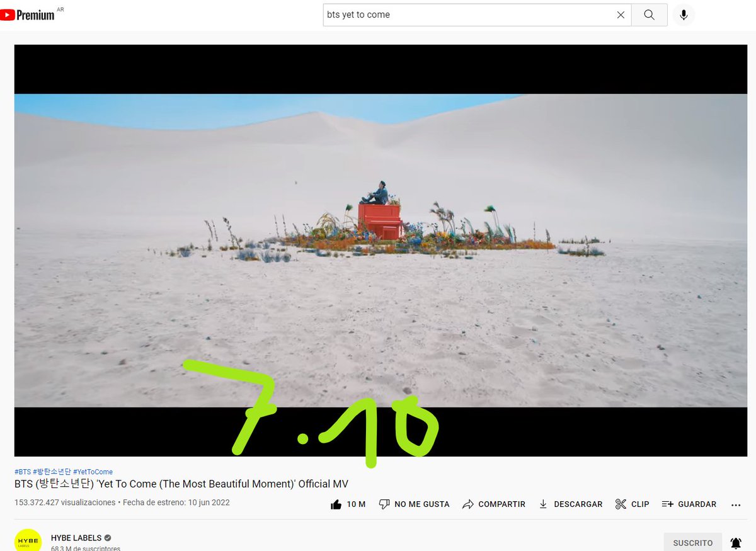Click the '153.372.427 visualizaciones' view count

(65, 503)
